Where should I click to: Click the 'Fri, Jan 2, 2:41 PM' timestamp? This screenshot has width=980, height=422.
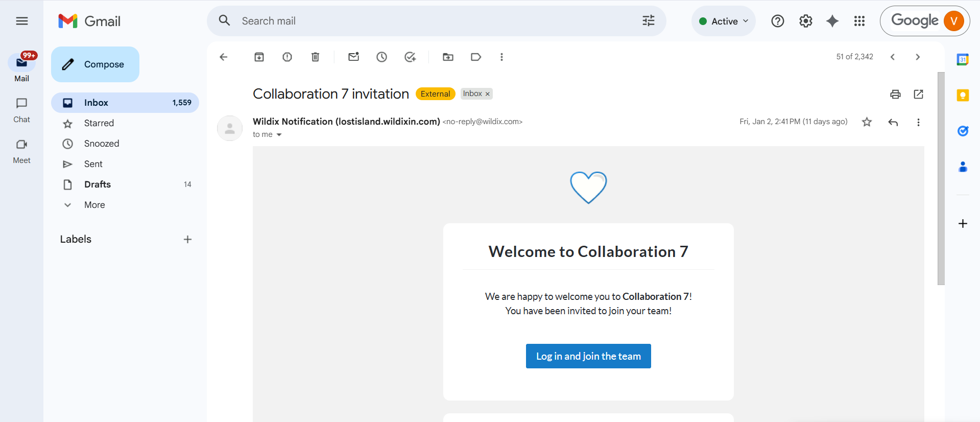coord(794,122)
